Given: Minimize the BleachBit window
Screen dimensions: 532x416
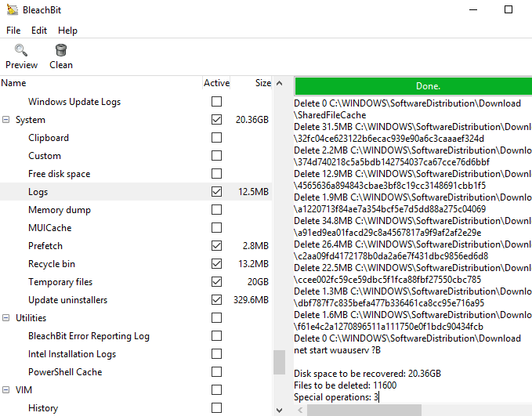Looking at the screenshot, I should (472, 10).
